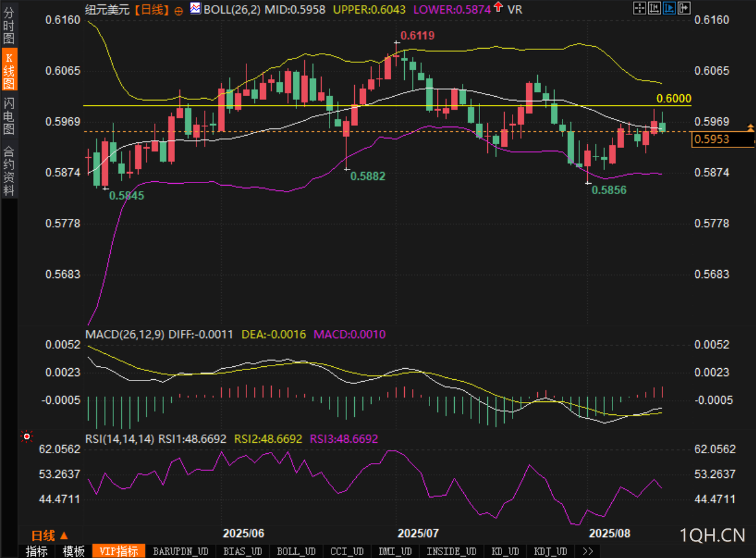This screenshot has height=558, width=756.
Task: Expand more indicator tabs with the >> arrow
Action: click(587, 551)
